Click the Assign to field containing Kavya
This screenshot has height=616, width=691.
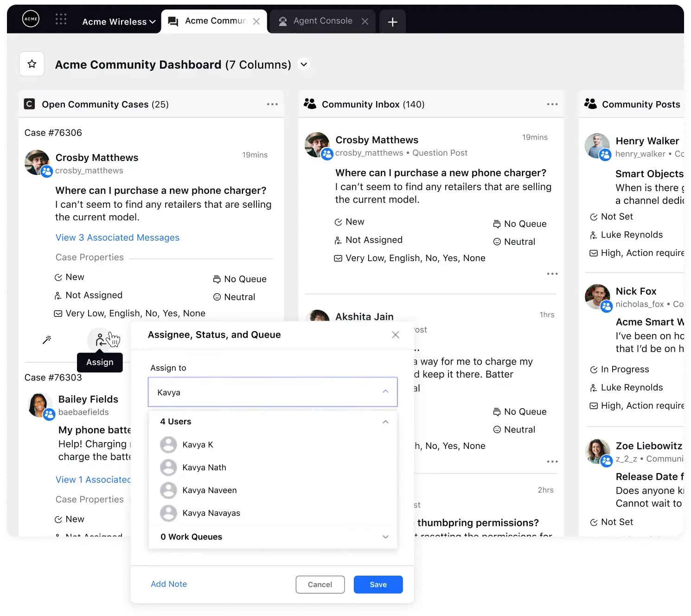[273, 392]
